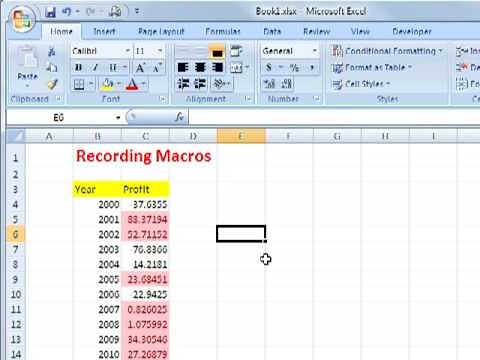Redo the last undone action
480x360 pixels.
[x=90, y=12]
